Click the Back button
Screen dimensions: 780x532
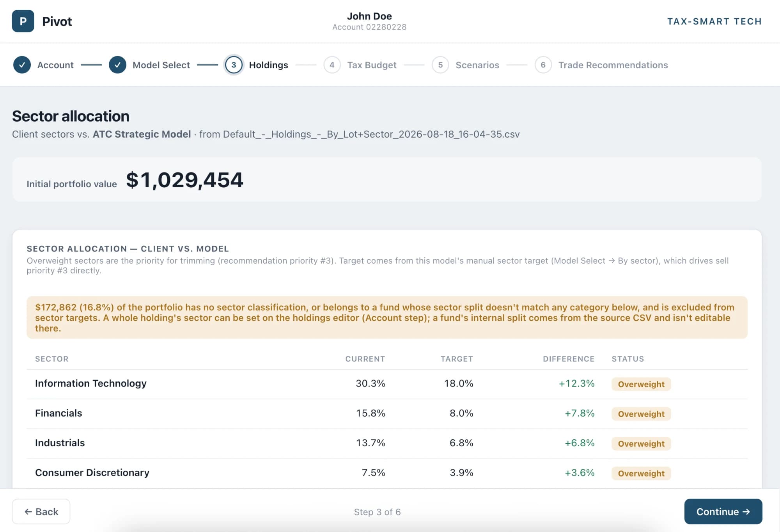[41, 511]
